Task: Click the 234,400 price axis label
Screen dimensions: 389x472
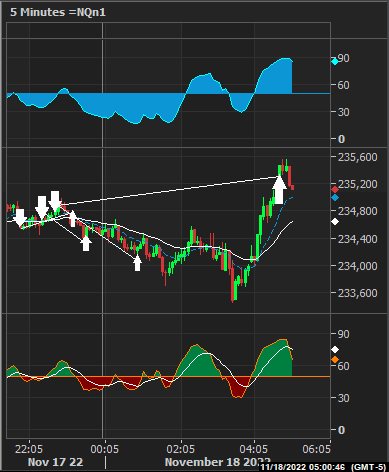Action: [358, 239]
